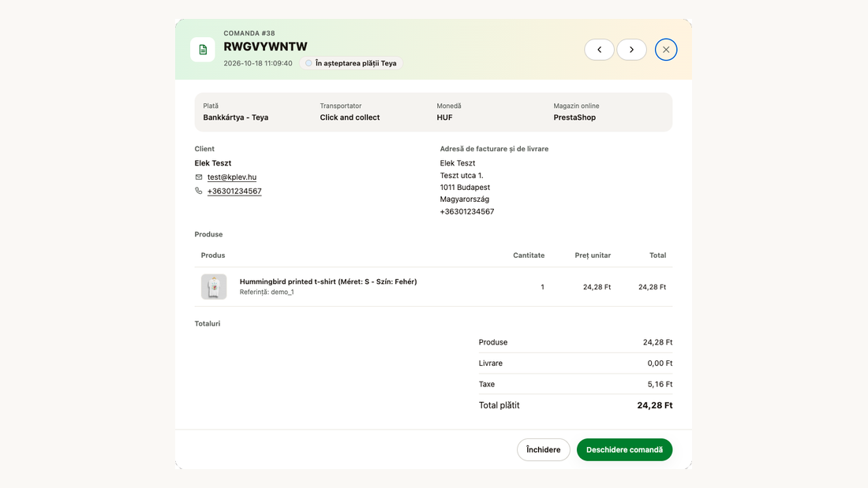This screenshot has height=488, width=868.
Task: Close the order dialog with X
Action: tap(666, 50)
